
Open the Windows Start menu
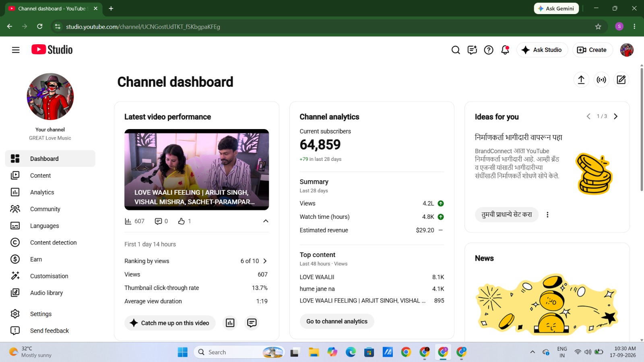[x=183, y=352]
